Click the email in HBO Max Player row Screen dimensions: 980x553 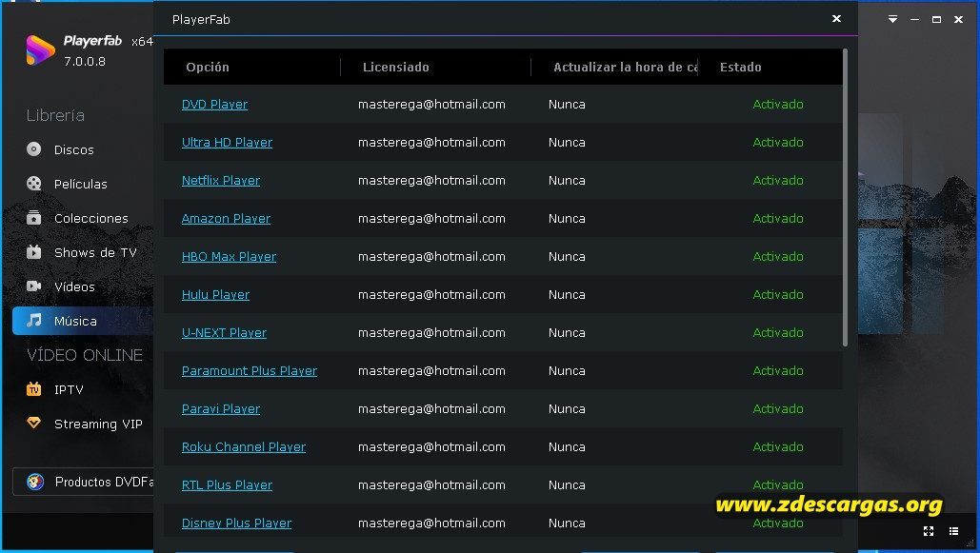pos(431,257)
